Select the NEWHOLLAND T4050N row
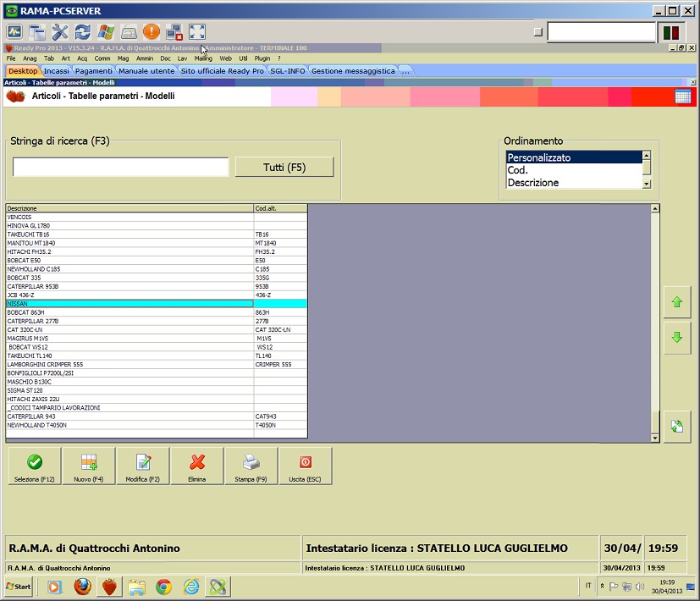 157,425
